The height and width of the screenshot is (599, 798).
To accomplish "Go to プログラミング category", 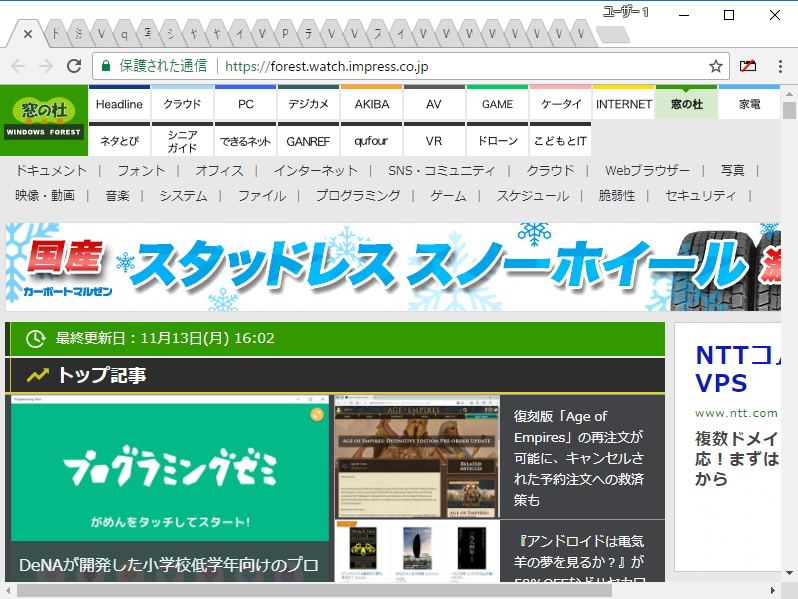I will (358, 195).
